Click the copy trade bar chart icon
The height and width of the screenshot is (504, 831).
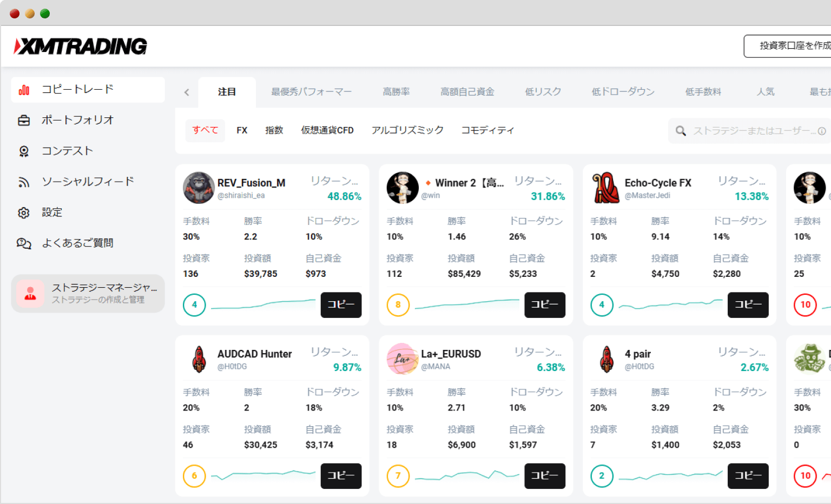pyautogui.click(x=24, y=90)
